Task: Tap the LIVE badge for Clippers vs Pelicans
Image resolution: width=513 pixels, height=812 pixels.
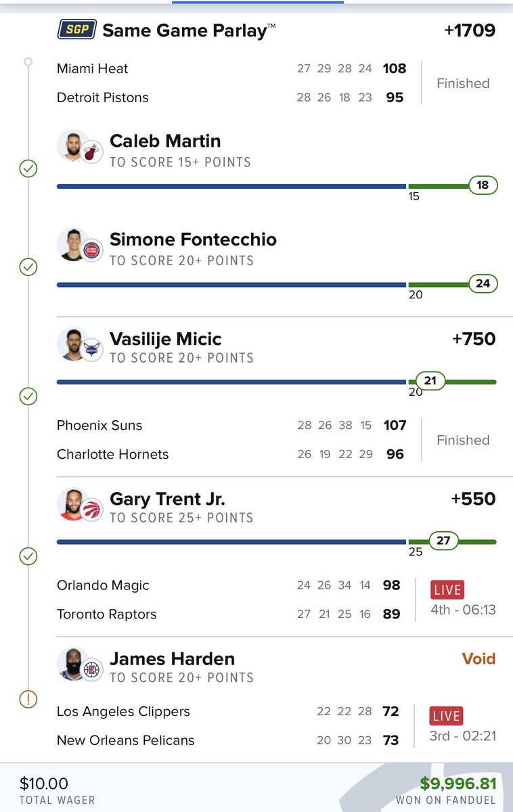Action: [446, 715]
